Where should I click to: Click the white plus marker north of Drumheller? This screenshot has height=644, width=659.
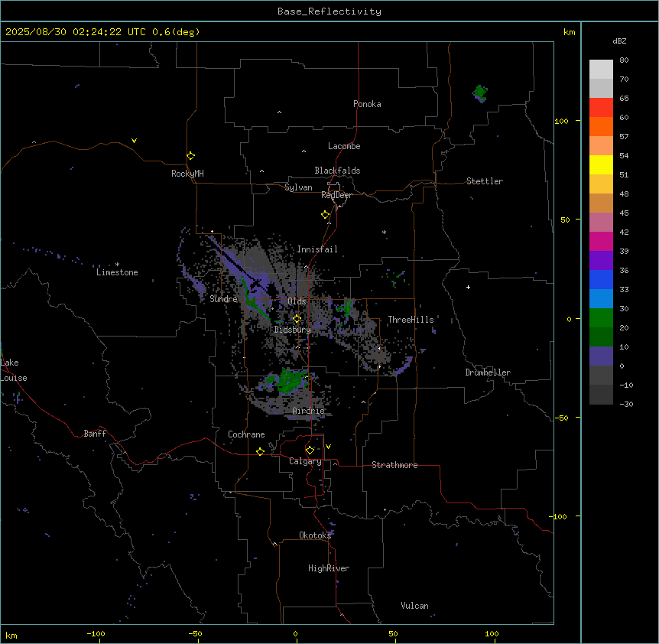point(468,287)
